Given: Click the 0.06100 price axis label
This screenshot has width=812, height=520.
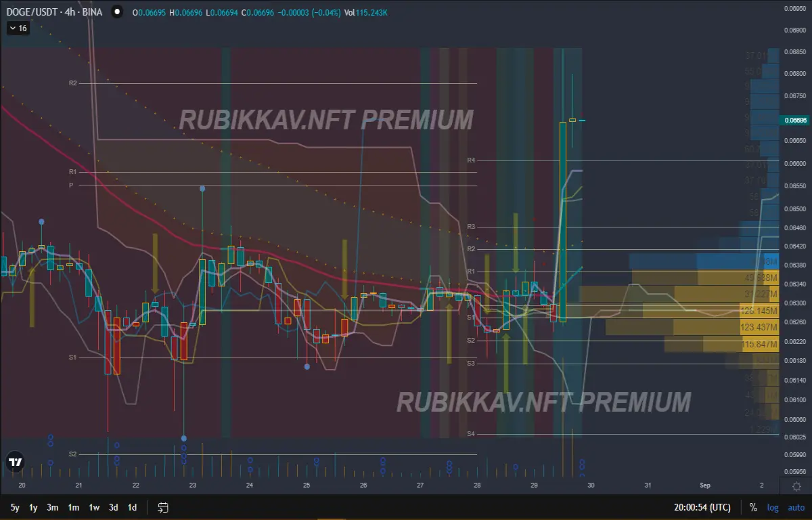Looking at the screenshot, I should tap(795, 399).
